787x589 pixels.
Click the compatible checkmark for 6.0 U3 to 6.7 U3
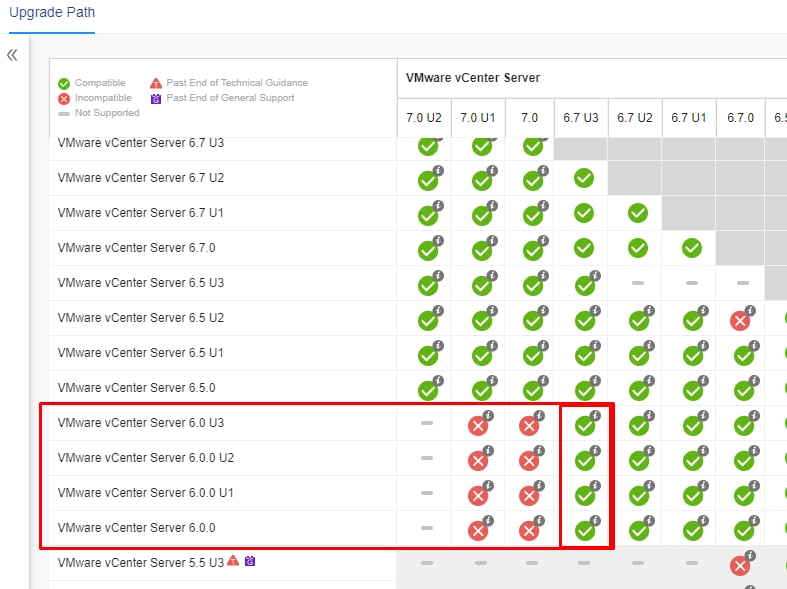(585, 426)
